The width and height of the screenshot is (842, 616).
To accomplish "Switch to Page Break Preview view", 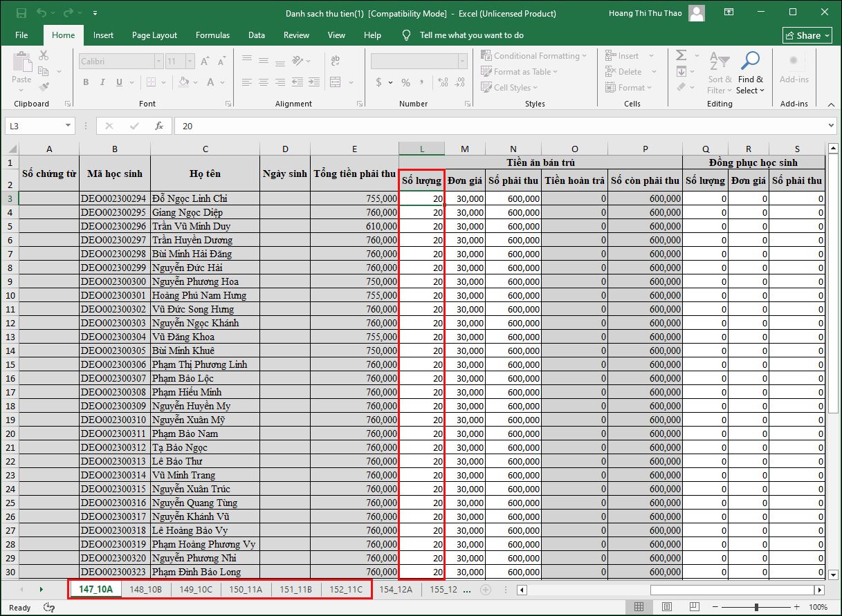I will (693, 607).
